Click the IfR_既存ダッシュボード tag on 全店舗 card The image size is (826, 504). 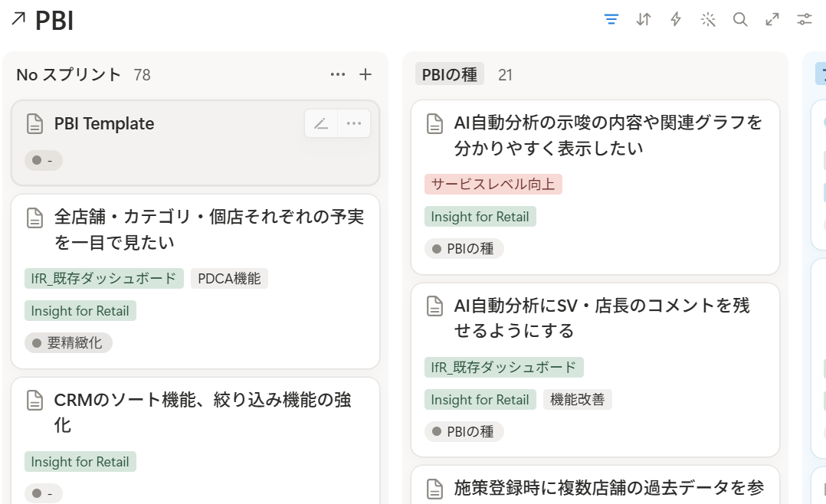coord(103,279)
